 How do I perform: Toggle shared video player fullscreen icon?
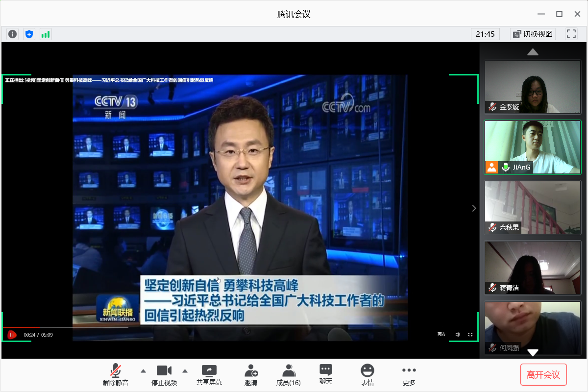(470, 334)
